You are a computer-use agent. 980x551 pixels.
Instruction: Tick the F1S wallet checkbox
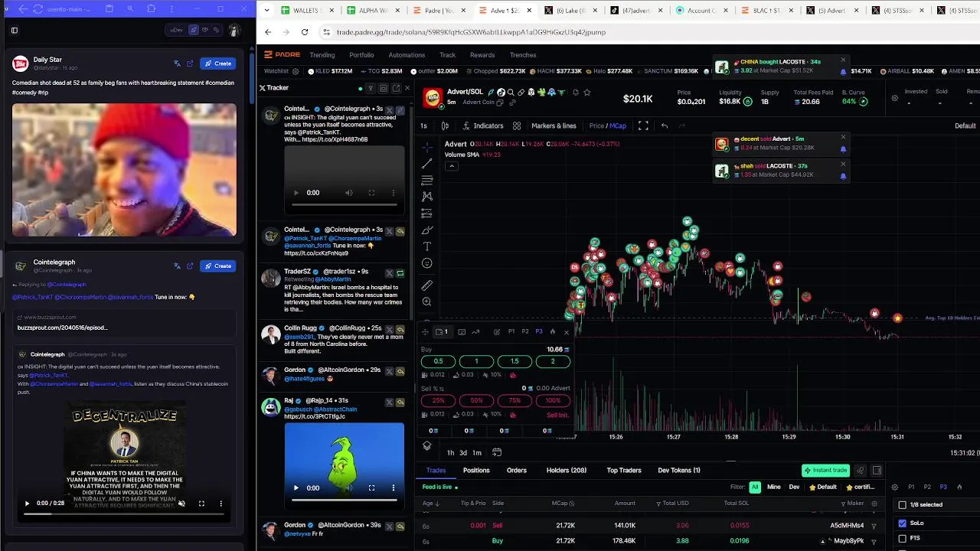[902, 538]
